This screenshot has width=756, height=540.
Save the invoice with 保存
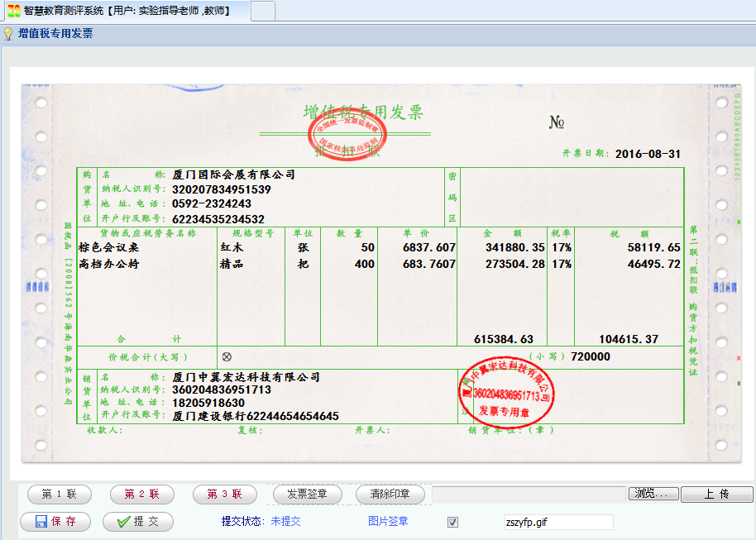pyautogui.click(x=55, y=522)
